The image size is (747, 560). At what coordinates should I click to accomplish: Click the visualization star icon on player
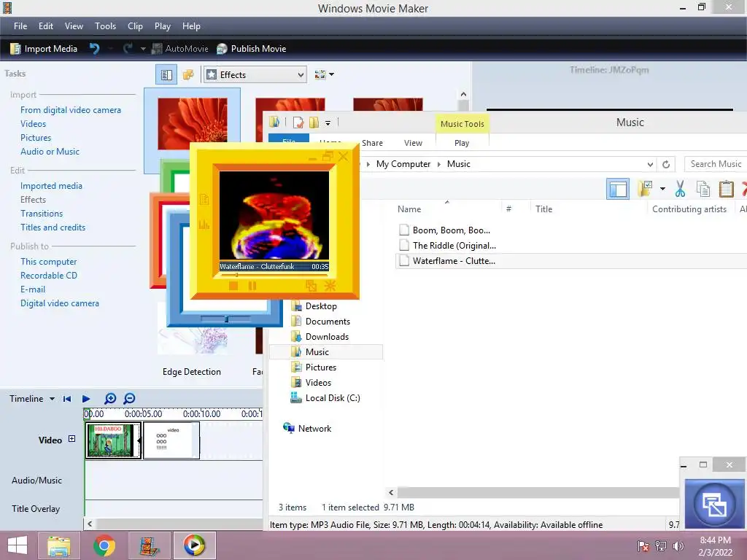(330, 286)
